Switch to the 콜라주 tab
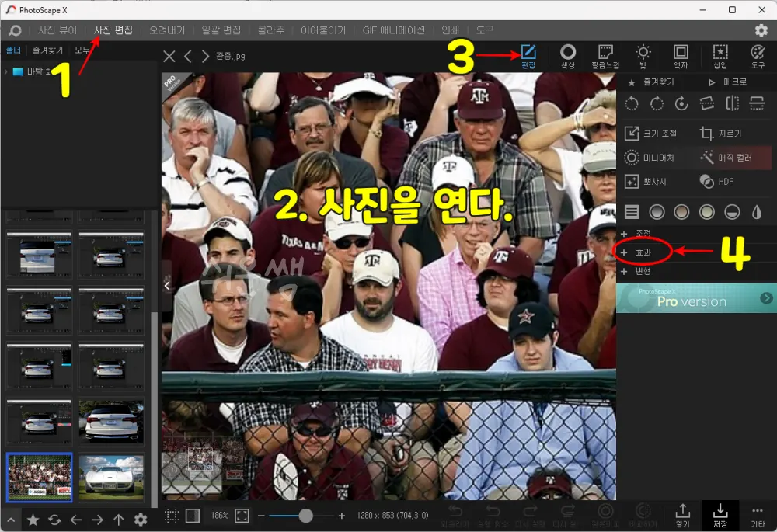Viewport: 777px width, 532px height. click(x=271, y=30)
